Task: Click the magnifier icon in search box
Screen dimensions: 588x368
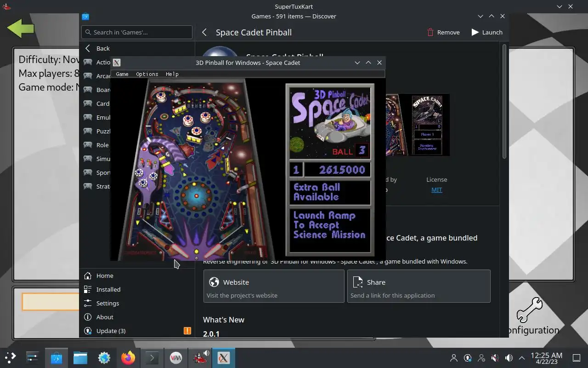Action: (88, 32)
